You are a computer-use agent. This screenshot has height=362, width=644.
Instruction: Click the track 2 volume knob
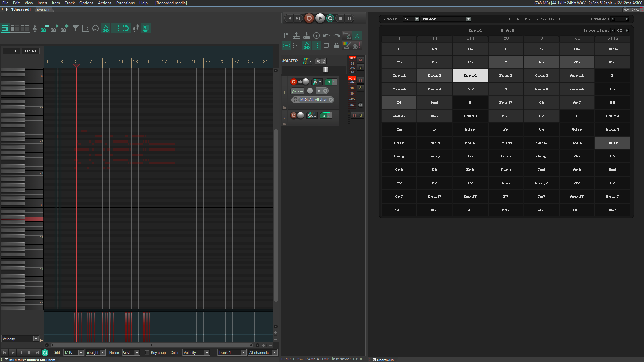click(x=301, y=115)
